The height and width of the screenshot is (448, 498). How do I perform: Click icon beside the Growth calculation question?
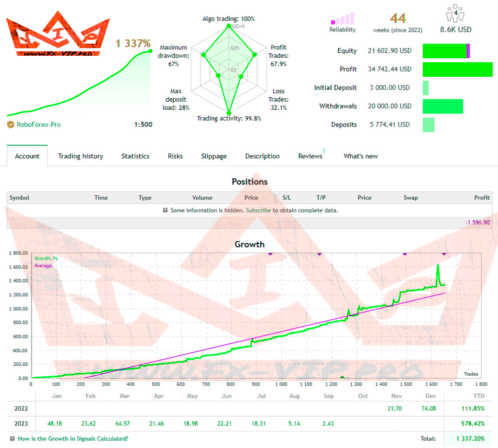pos(12,439)
